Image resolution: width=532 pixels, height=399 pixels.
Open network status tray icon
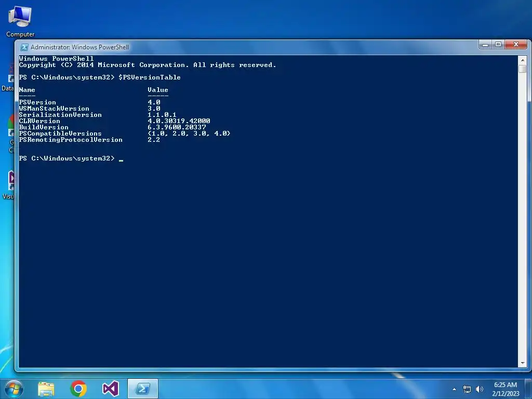pyautogui.click(x=467, y=389)
